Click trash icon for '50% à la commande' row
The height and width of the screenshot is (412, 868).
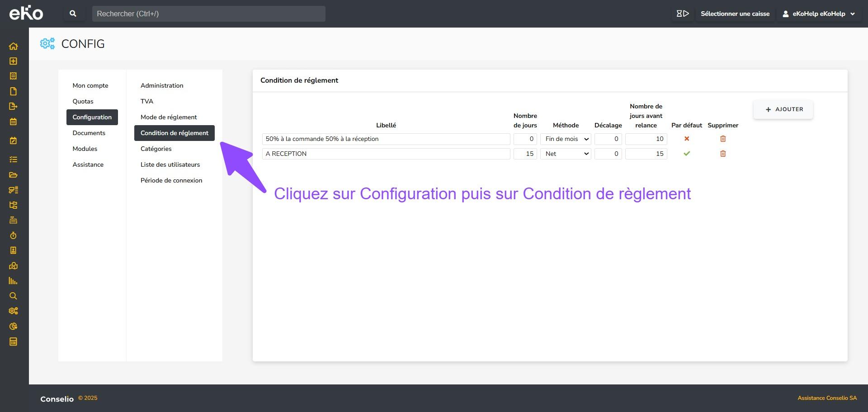pyautogui.click(x=722, y=139)
